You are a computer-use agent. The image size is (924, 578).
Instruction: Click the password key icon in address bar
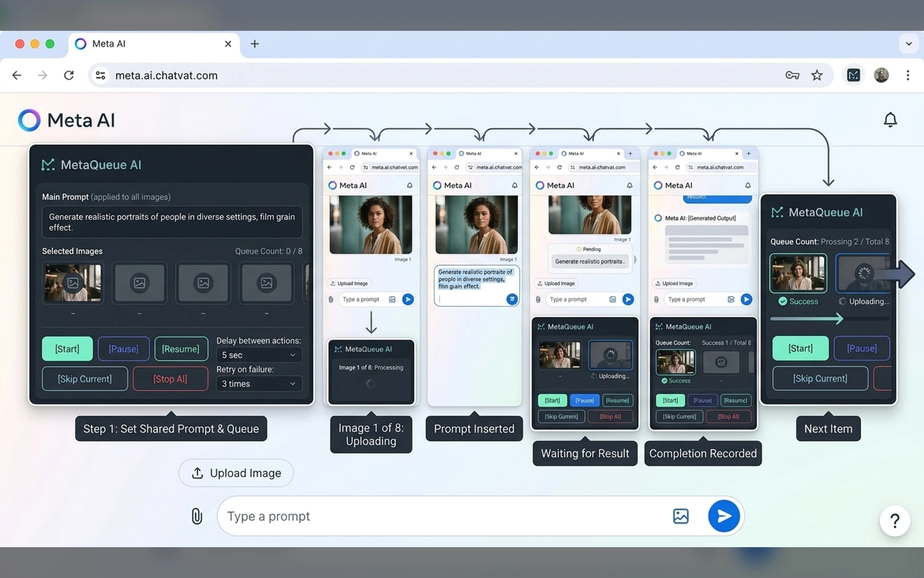792,75
